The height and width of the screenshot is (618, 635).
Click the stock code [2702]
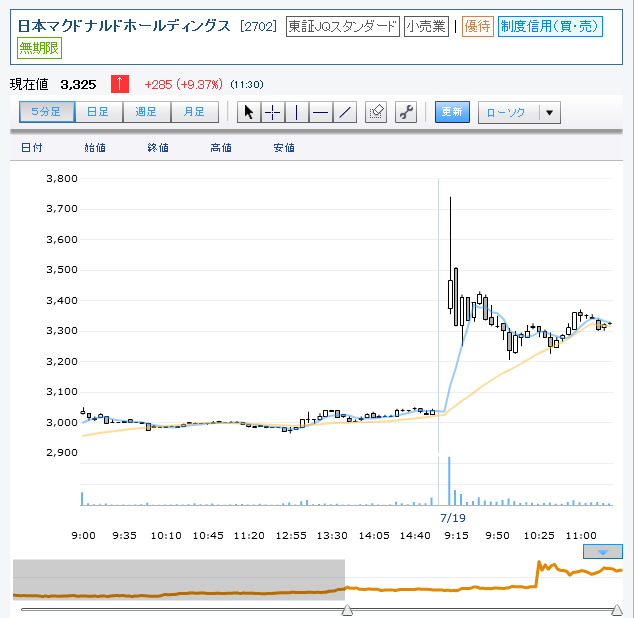tap(258, 26)
